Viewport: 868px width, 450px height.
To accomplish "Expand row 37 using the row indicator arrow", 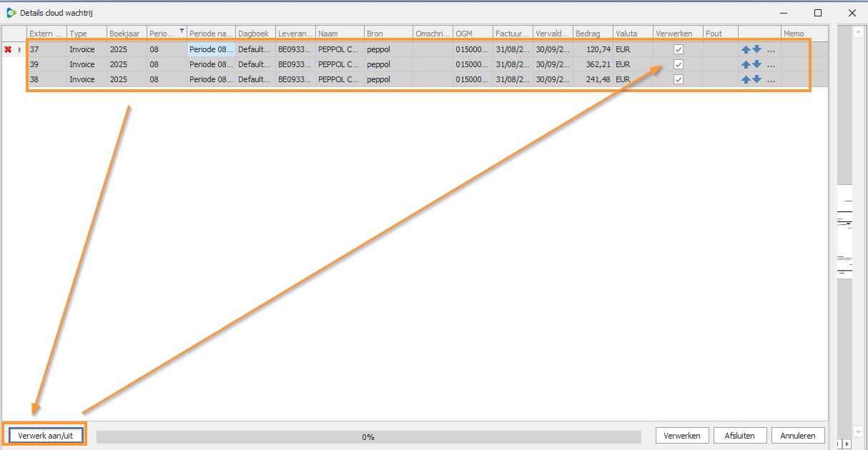I will click(20, 49).
